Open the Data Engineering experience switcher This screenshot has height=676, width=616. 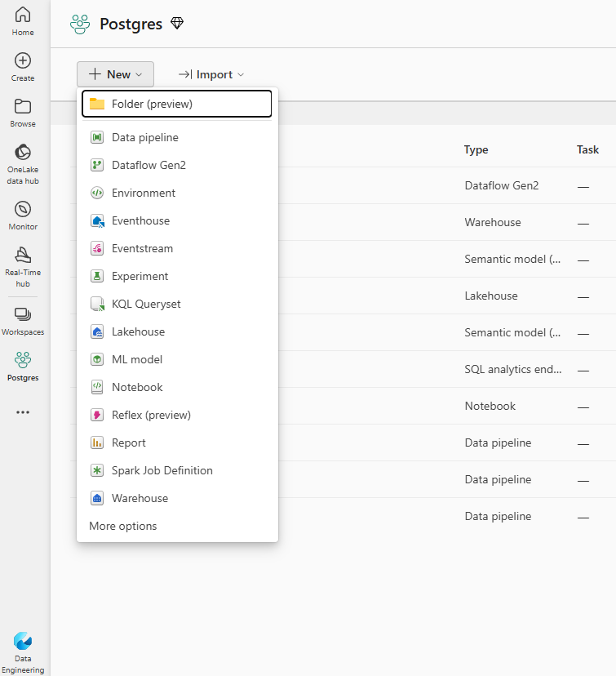[23, 652]
